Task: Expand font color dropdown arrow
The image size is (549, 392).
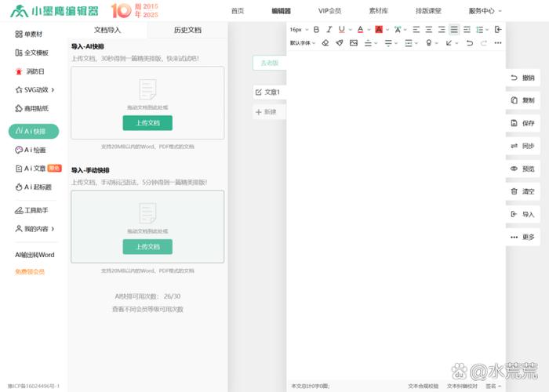Action: pyautogui.click(x=369, y=30)
